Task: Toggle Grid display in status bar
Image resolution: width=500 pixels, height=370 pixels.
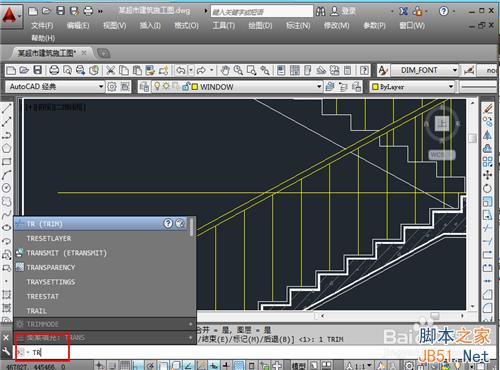Action: (x=125, y=366)
